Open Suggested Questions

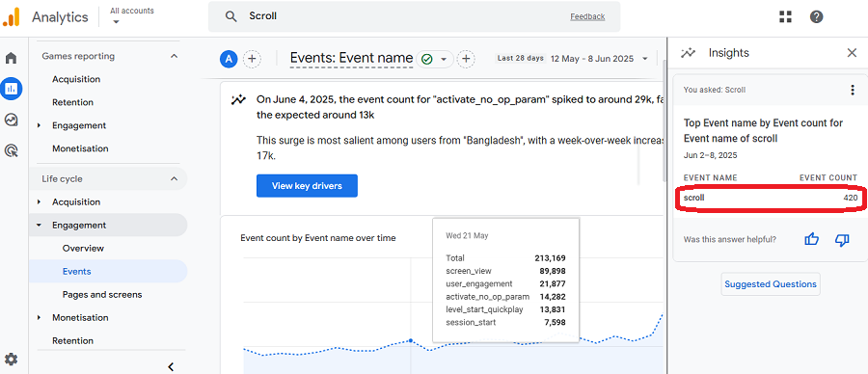[771, 283]
